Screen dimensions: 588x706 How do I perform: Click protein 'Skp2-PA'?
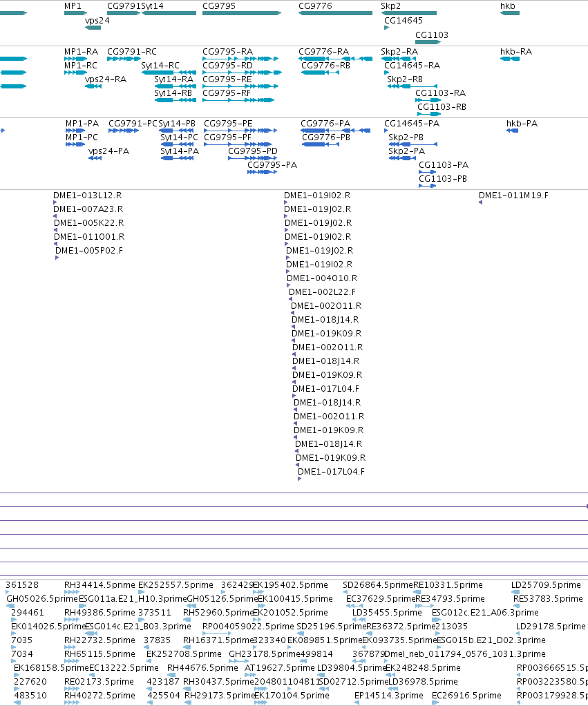pyautogui.click(x=407, y=151)
